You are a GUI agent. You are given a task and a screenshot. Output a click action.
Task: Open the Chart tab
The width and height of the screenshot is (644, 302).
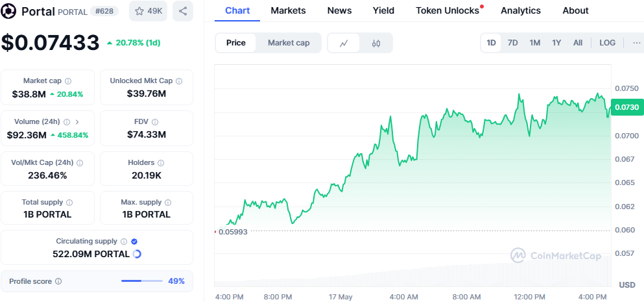tap(237, 10)
